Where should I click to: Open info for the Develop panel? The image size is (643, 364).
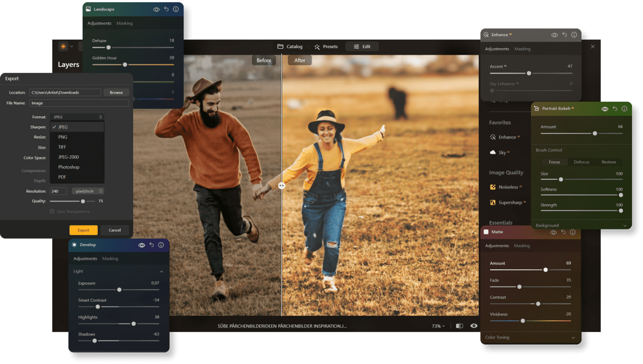pos(161,245)
